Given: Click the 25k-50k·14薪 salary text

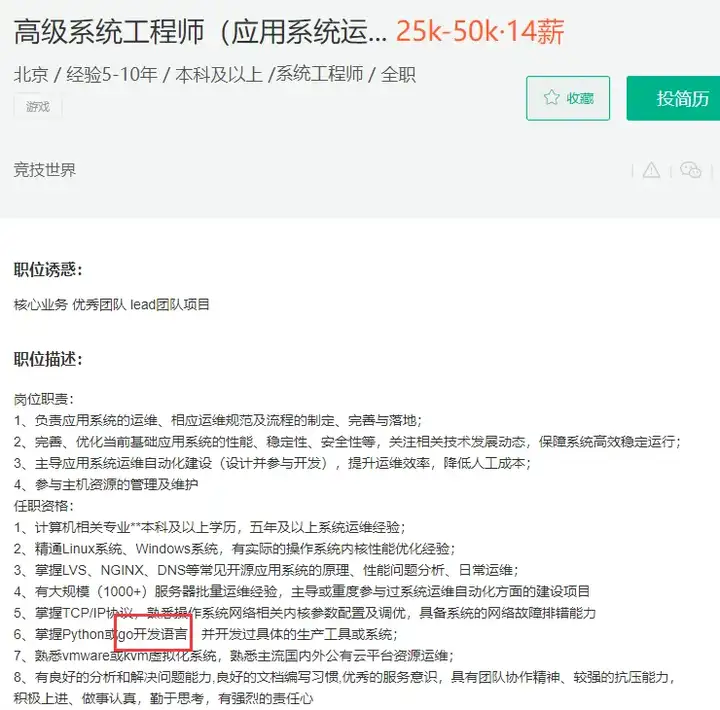Looking at the screenshot, I should click(x=480, y=32).
